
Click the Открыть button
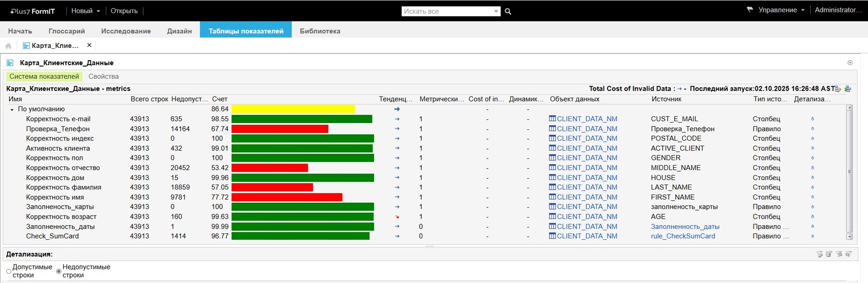124,11
